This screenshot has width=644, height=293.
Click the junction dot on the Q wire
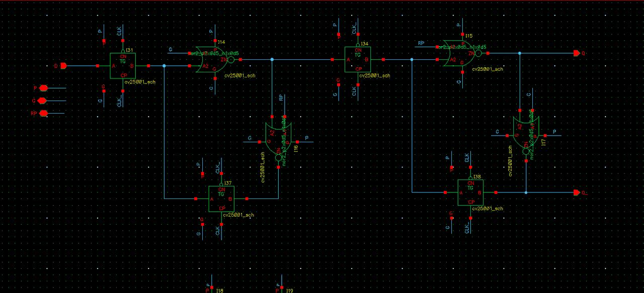pos(520,53)
